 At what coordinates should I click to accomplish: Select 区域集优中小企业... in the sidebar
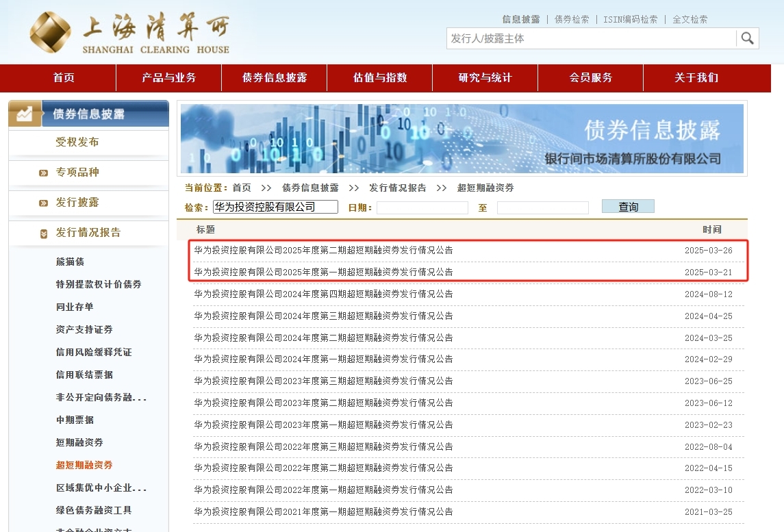pos(101,487)
